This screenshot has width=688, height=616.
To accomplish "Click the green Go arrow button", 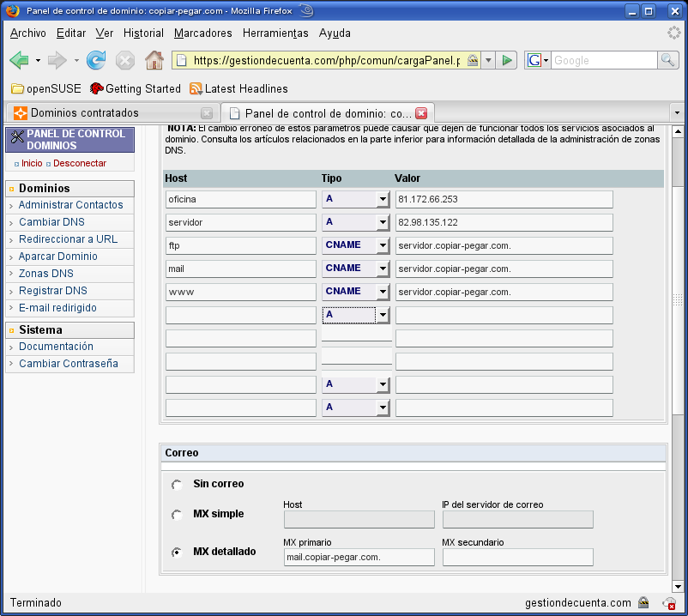I will tap(507, 60).
